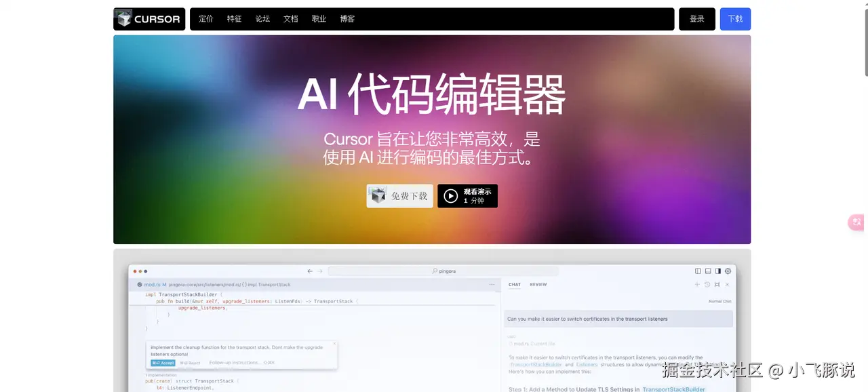The width and height of the screenshot is (868, 392).
Task: Play the 观看演示 1 分钟 demo video
Action: [x=467, y=196]
